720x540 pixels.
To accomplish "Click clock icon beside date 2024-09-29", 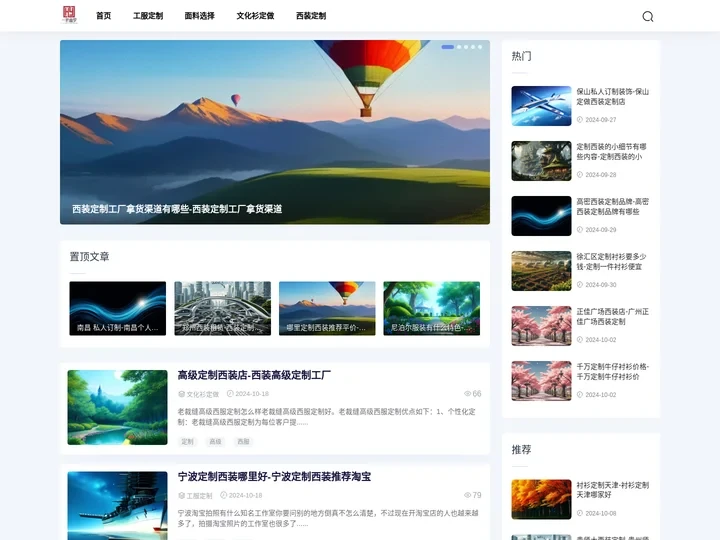I will click(579, 230).
